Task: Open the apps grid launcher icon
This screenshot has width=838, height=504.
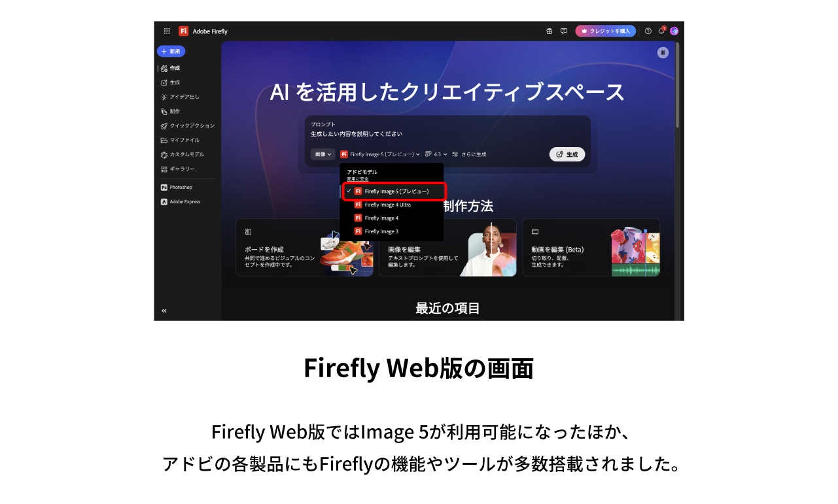Action: [167, 31]
